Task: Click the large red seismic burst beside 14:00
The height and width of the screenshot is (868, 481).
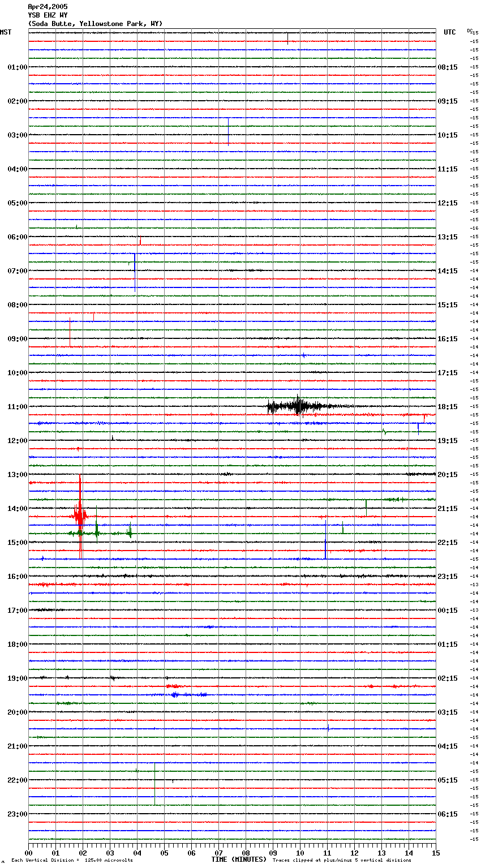Action: pyautogui.click(x=80, y=515)
